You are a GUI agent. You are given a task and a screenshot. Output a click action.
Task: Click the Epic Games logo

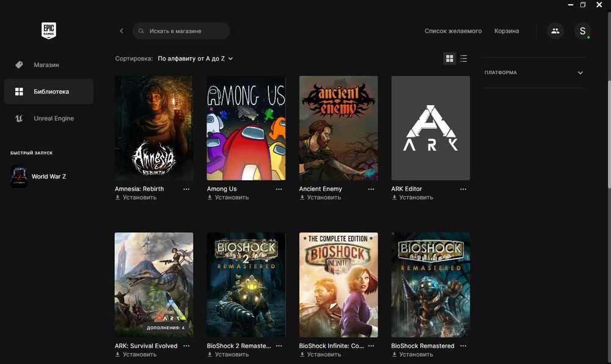(x=49, y=31)
